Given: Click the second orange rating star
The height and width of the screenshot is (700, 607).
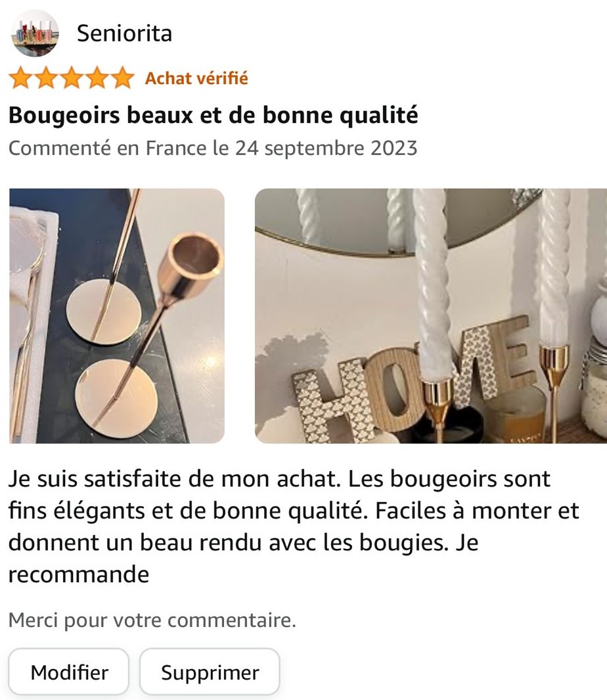Looking at the screenshot, I should click(x=46, y=78).
